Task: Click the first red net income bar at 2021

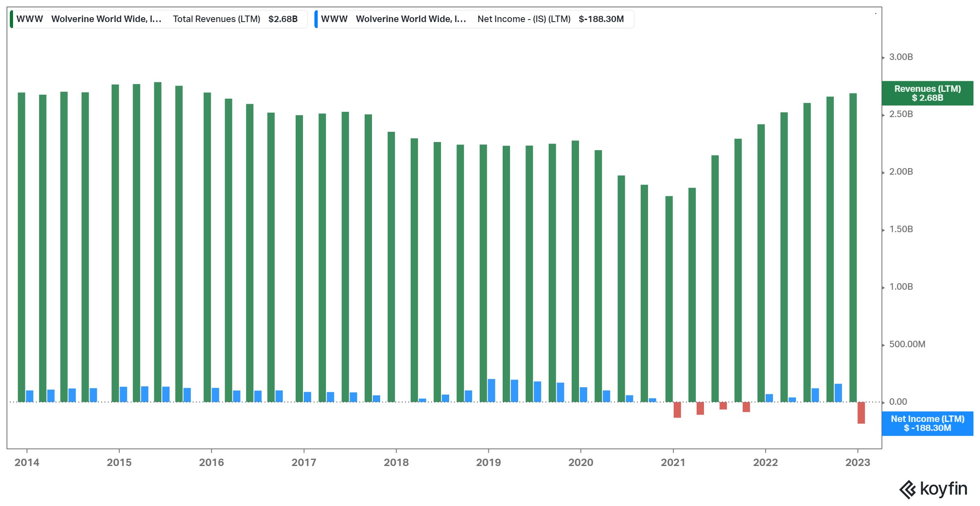Action: (x=677, y=410)
